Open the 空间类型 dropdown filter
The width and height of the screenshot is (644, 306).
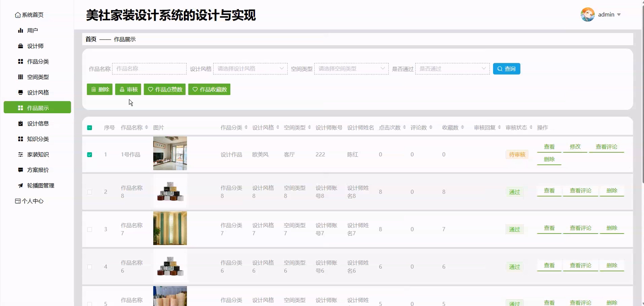pos(351,69)
